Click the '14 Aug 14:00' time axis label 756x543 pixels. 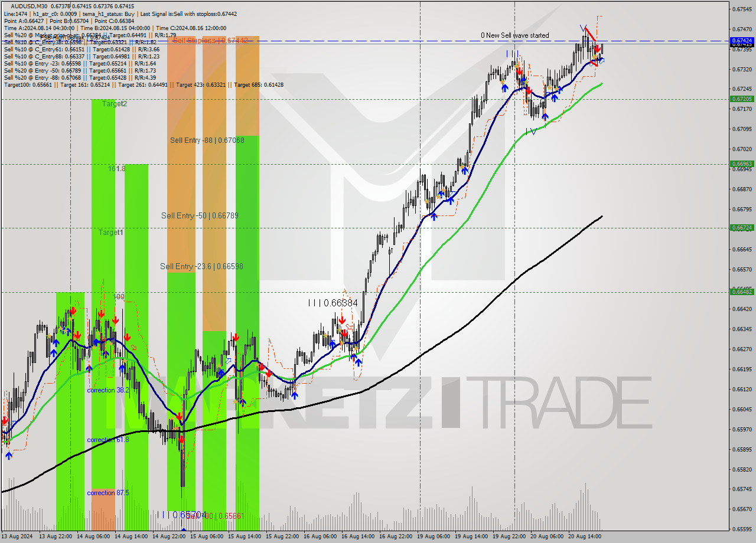[x=132, y=537]
